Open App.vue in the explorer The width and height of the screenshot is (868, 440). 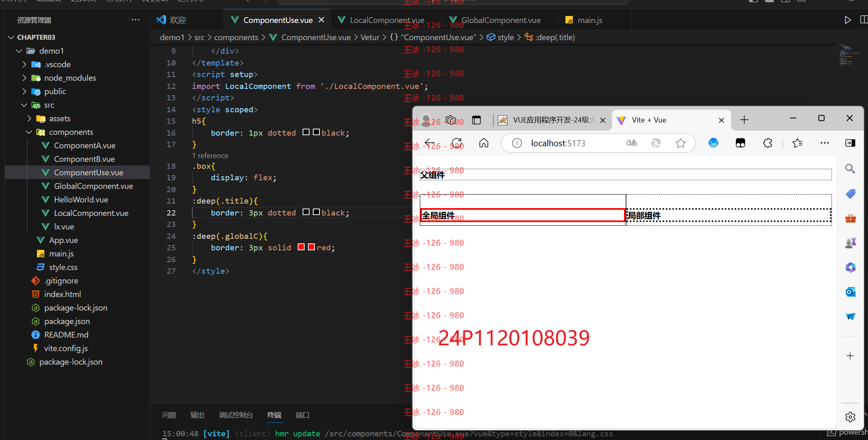click(x=63, y=240)
